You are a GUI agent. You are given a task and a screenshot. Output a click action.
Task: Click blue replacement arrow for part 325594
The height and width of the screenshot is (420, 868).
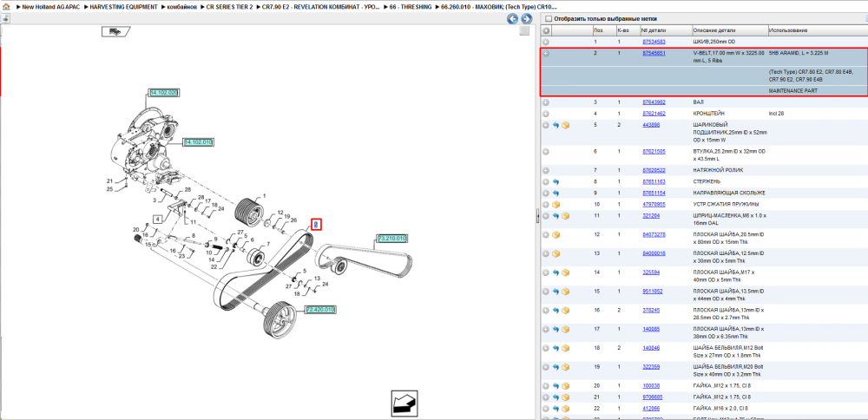[556, 272]
